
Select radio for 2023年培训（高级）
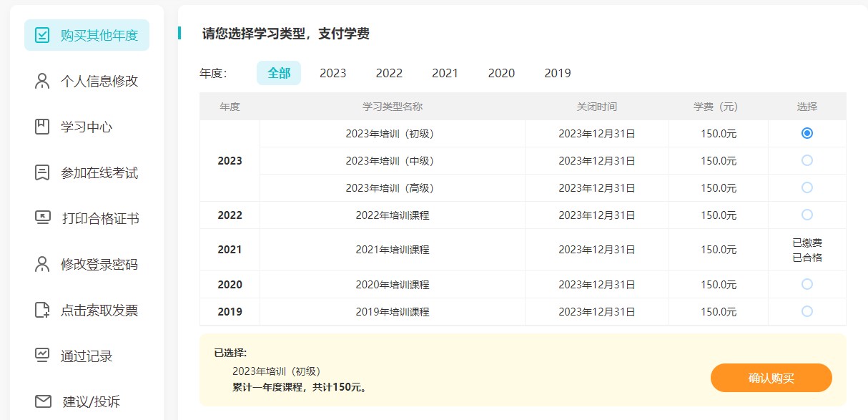807,187
